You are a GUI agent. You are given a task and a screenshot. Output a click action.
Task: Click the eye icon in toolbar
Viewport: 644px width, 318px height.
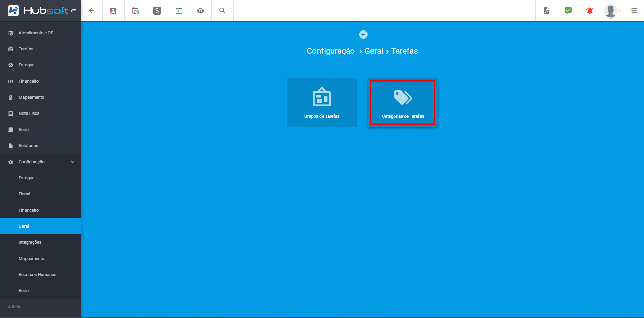pyautogui.click(x=201, y=11)
